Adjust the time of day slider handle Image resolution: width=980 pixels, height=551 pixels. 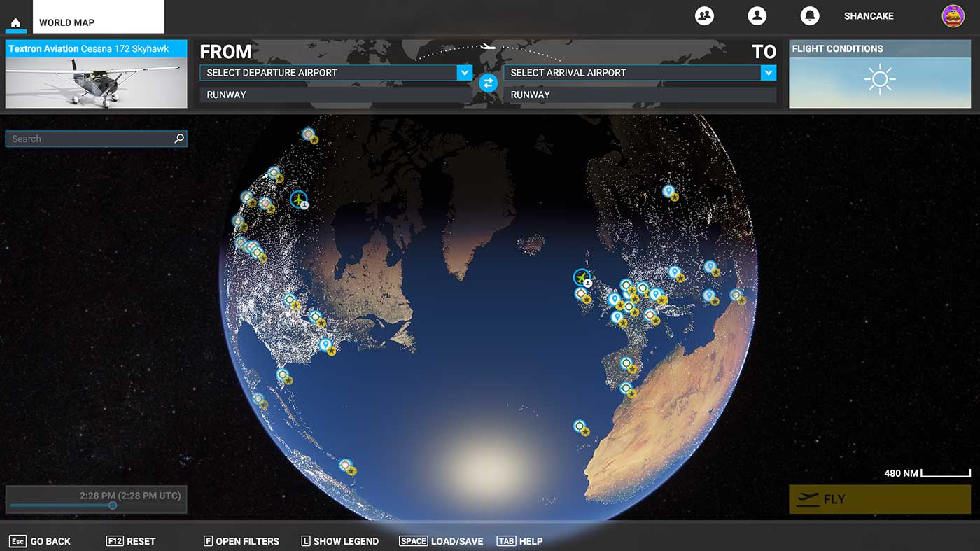(113, 505)
